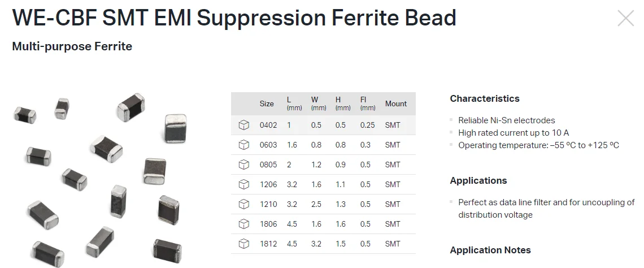644x268 pixels.
Task: Click the 3D cube icon for size 0402
Action: click(x=243, y=125)
